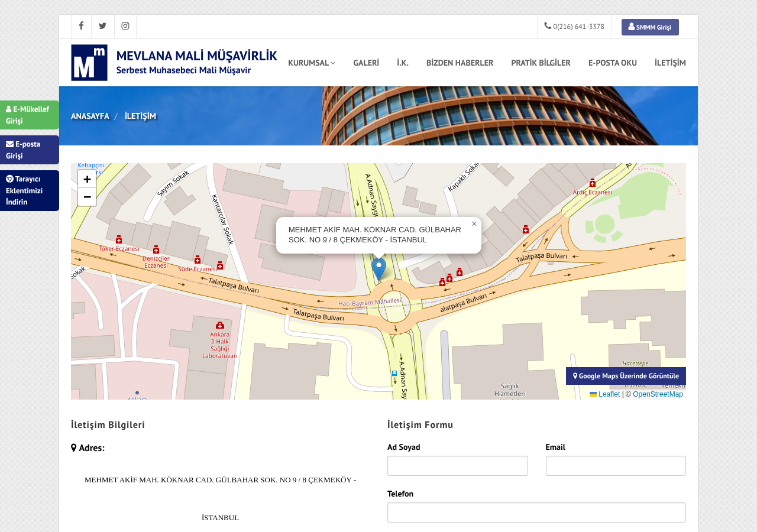Click the E-posta Girişi side button

point(30,150)
